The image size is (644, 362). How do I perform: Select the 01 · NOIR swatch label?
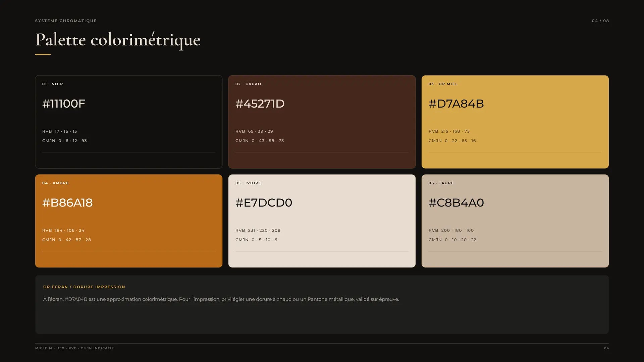53,84
